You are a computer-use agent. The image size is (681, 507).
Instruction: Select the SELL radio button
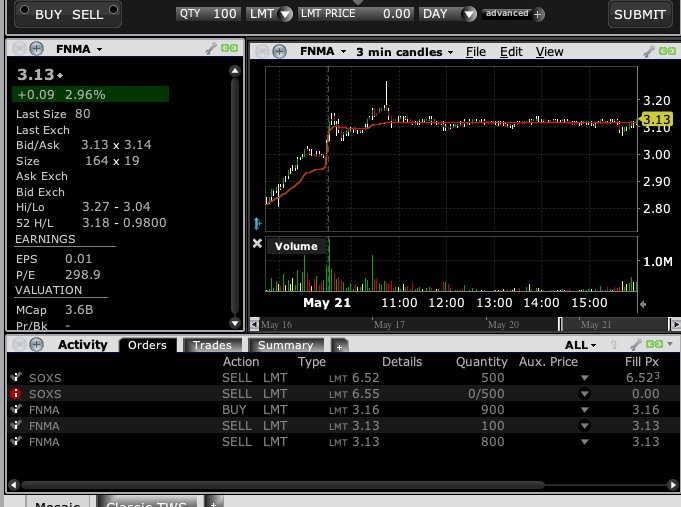[114, 10]
